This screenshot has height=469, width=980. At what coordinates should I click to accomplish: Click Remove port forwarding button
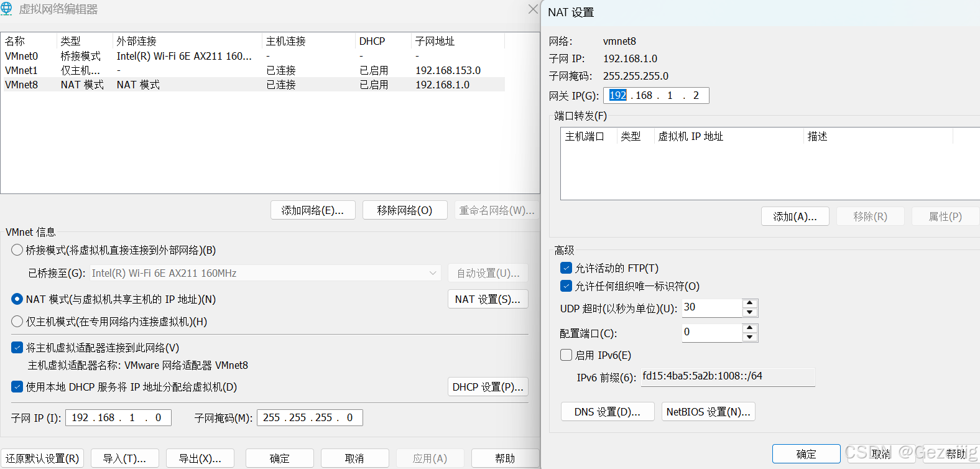[x=871, y=216]
